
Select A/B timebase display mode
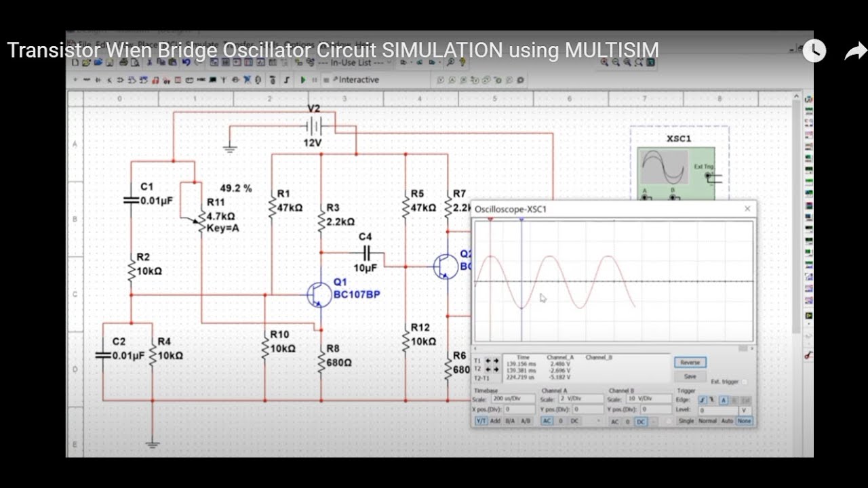[x=526, y=421]
